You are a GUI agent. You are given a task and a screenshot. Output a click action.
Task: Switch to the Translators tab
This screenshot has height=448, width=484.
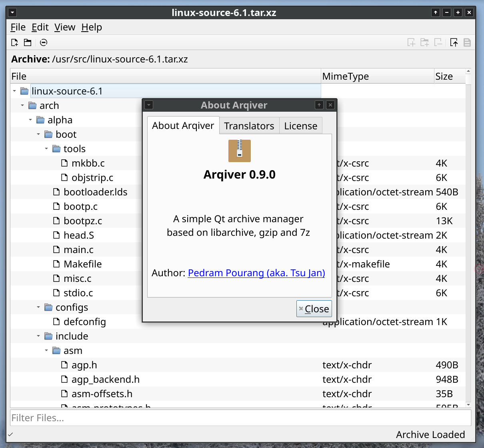pos(249,126)
